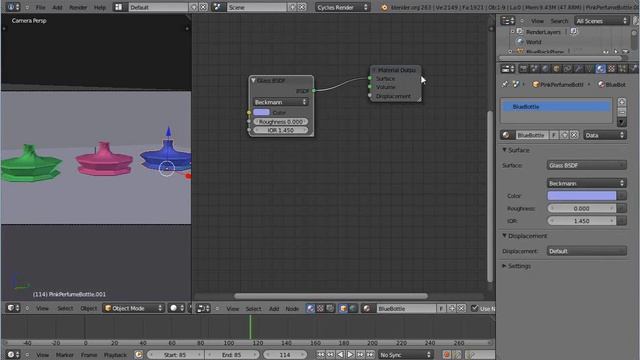The image size is (640, 360).
Task: Open the Material properties tab
Action: click(x=600, y=69)
